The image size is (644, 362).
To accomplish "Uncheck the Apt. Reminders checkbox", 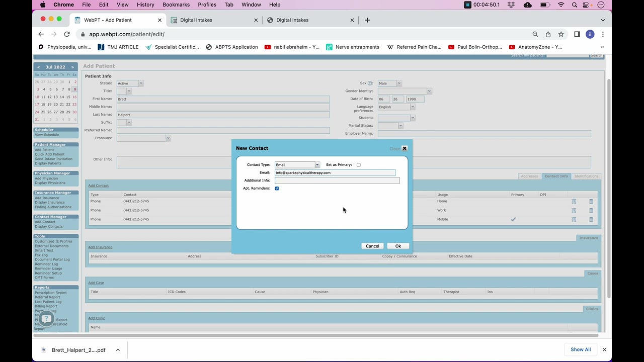I will click(277, 188).
